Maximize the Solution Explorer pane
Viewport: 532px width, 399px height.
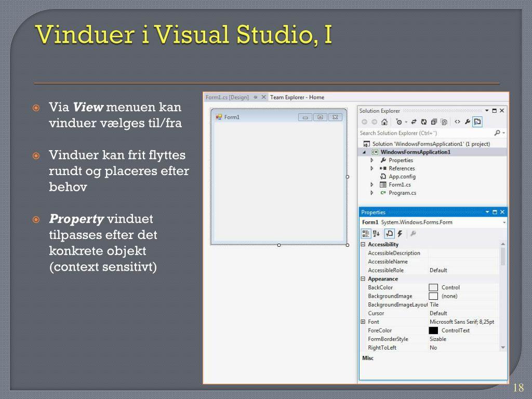[x=495, y=111]
